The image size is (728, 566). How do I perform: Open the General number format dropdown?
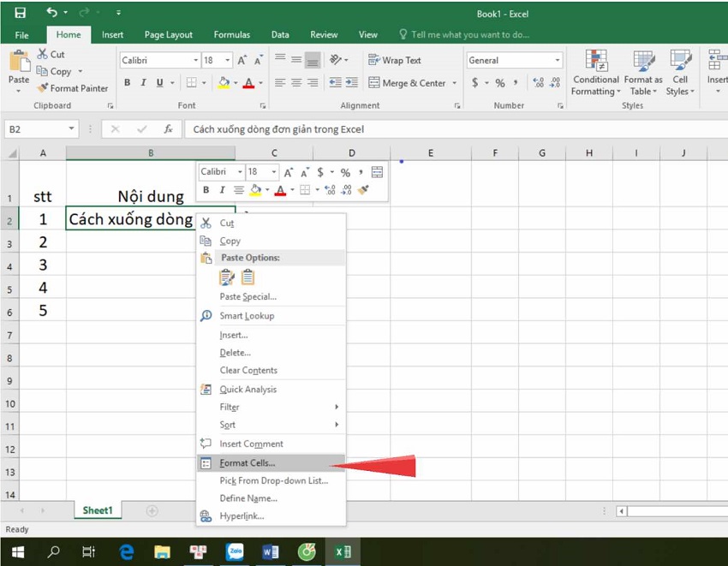coord(558,60)
